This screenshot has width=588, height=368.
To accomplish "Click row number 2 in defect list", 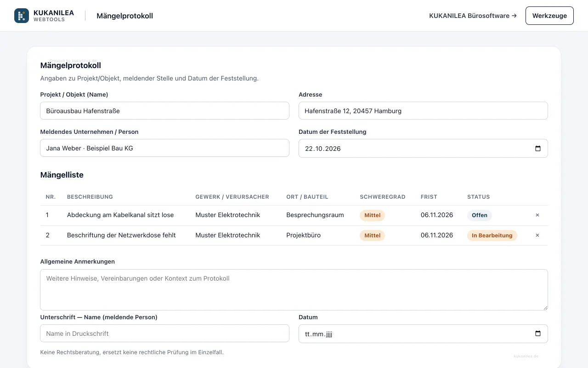I will [x=48, y=235].
